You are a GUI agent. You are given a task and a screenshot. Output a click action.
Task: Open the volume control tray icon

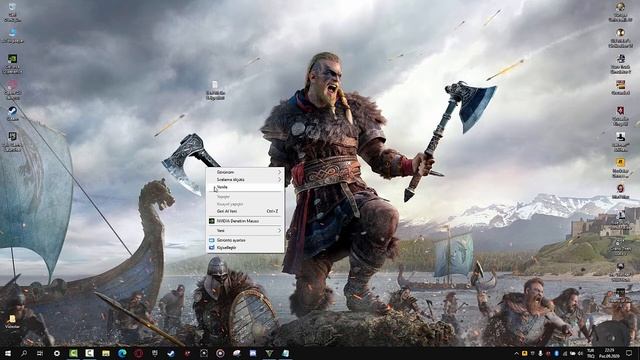580,353
